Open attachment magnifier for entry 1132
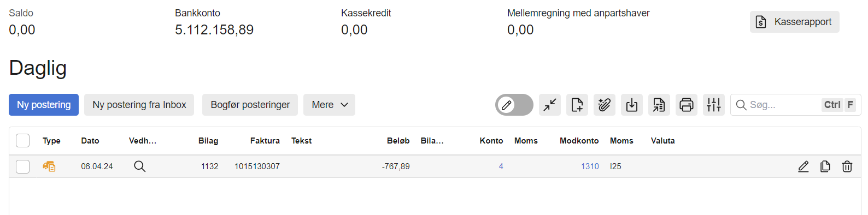This screenshot has height=215, width=868. tap(140, 166)
